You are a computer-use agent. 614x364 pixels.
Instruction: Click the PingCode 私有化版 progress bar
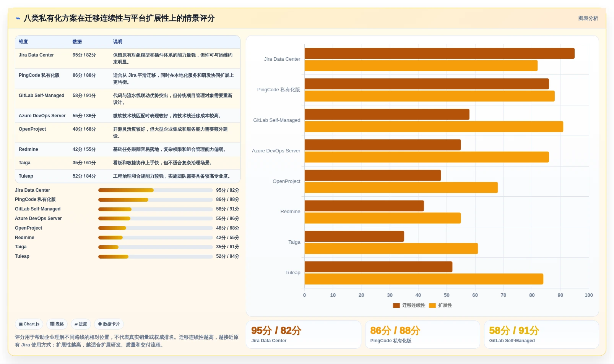tap(155, 200)
